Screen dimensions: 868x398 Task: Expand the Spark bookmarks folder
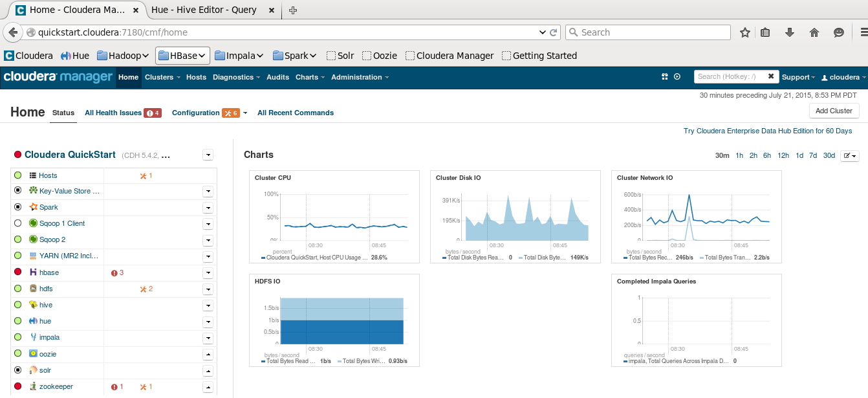(x=295, y=56)
